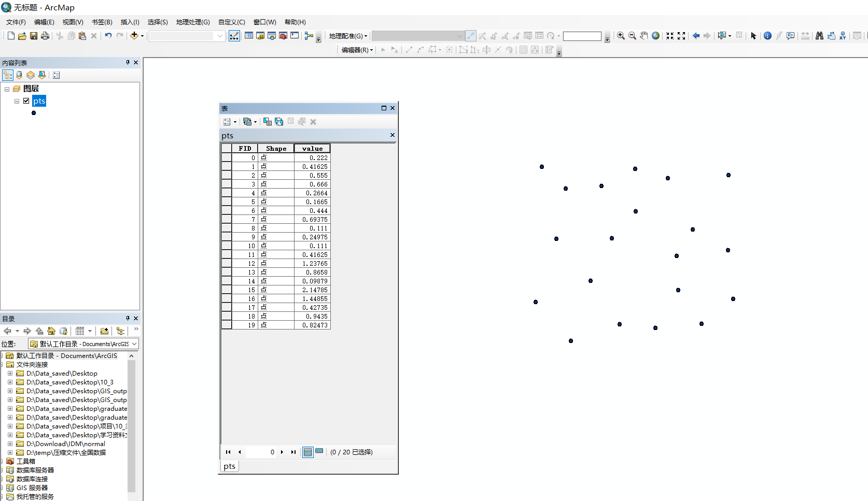Select the Pan hand tool
Image resolution: width=868 pixels, height=501 pixels.
coord(643,36)
